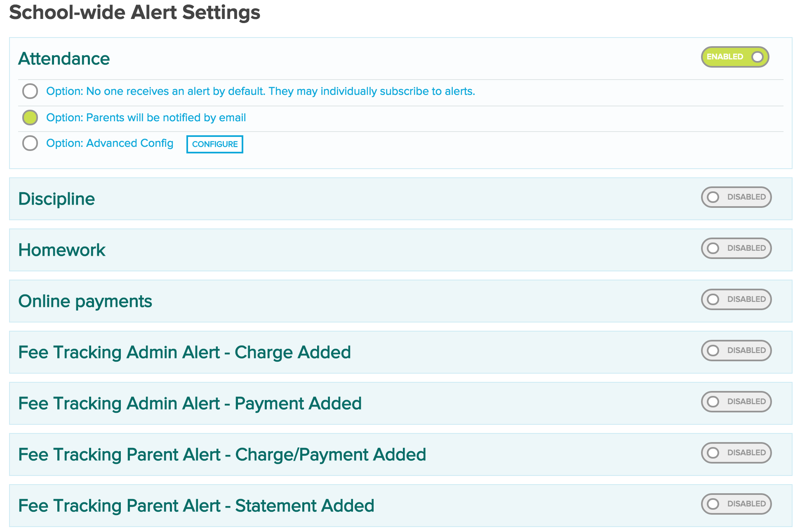The image size is (800, 532).
Task: Expand Fee Tracking Admin Alert - Payment Added heading
Action: click(x=190, y=404)
